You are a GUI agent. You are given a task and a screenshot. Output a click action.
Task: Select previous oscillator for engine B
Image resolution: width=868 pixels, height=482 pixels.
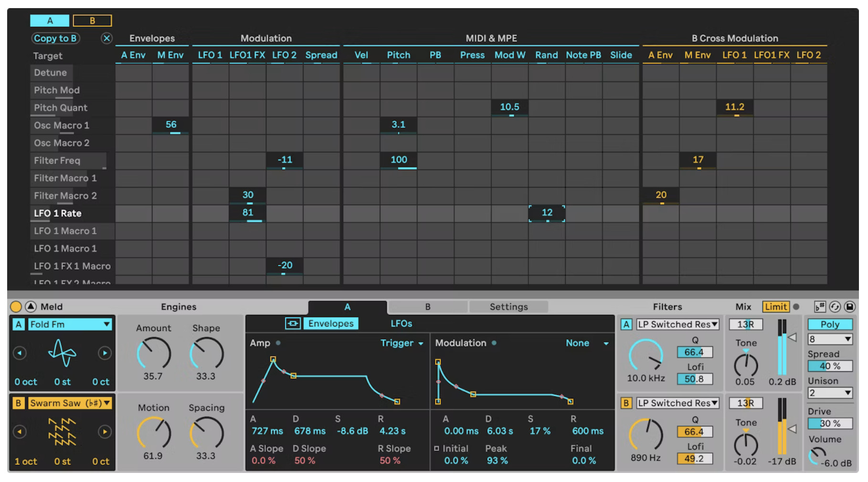point(20,432)
